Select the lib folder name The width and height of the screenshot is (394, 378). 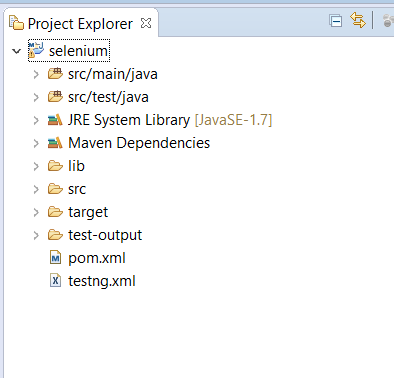76,166
